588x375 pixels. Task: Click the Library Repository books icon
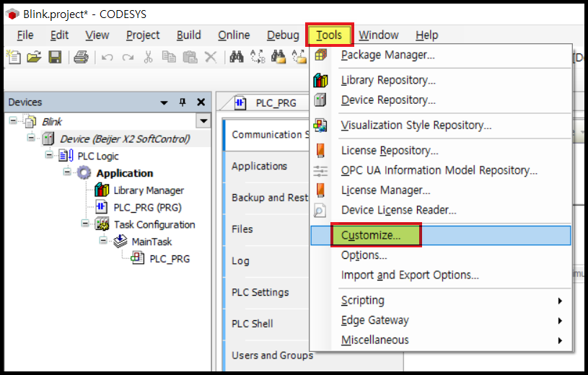tap(320, 80)
